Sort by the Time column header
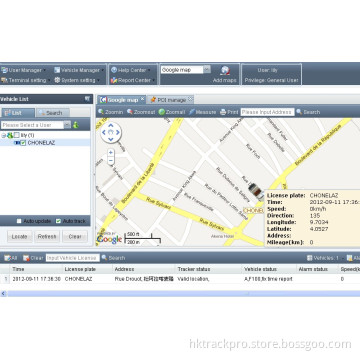This screenshot has width=360, height=360. click(x=36, y=269)
